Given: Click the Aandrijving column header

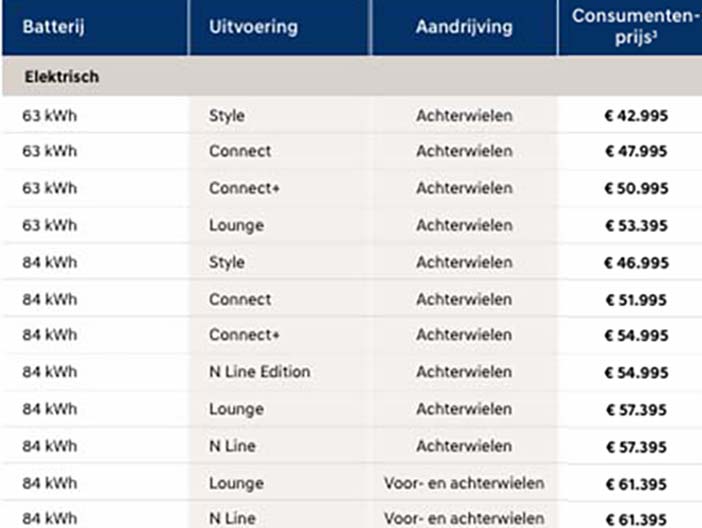Looking at the screenshot, I should [464, 27].
